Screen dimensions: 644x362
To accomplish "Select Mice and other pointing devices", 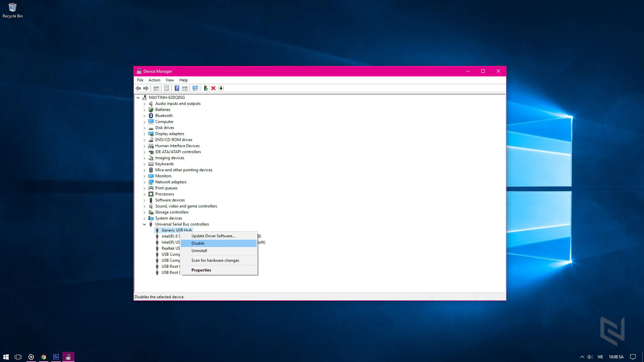I will [x=183, y=170].
